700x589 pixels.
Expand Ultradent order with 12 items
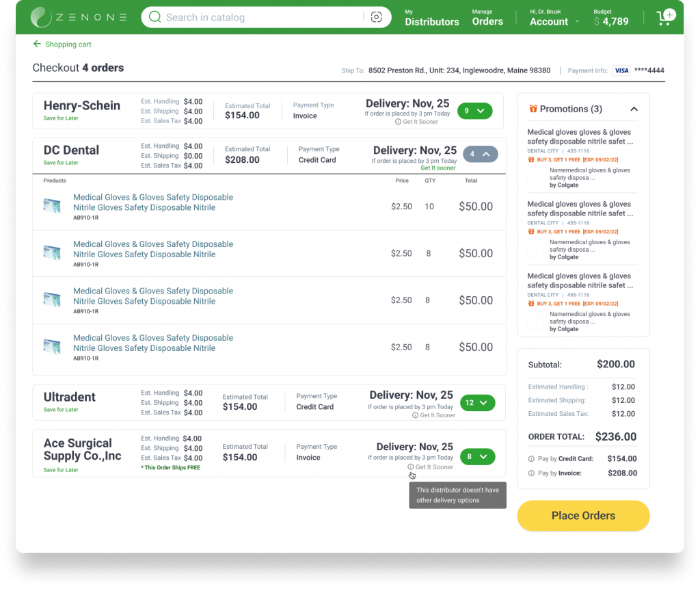tap(476, 403)
